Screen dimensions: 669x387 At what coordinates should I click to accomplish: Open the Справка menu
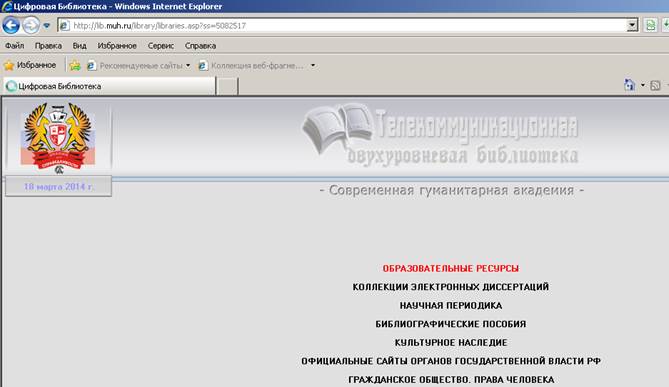(200, 46)
